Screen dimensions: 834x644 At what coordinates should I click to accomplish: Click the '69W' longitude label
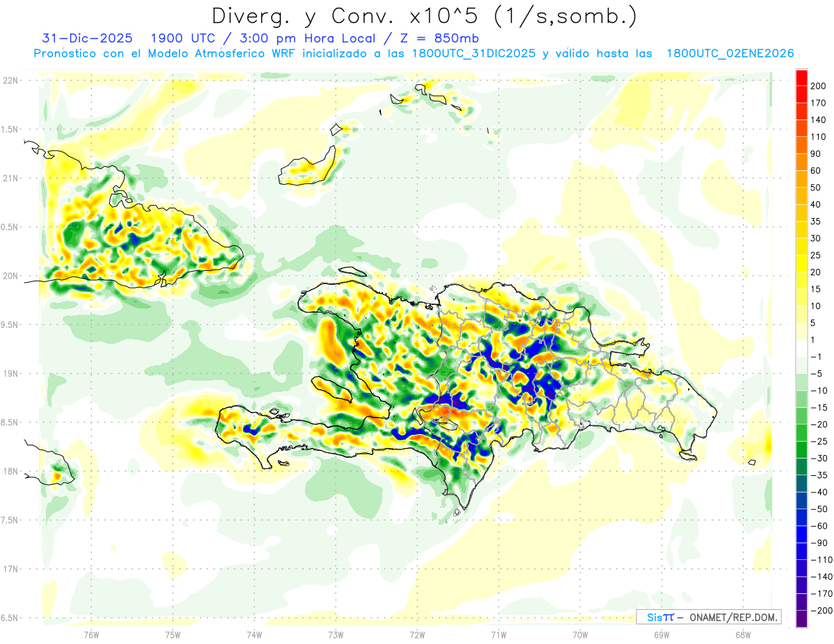click(x=662, y=634)
